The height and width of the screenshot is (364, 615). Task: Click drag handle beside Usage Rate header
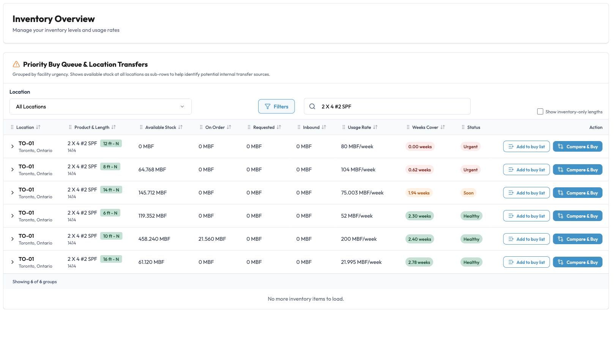pyautogui.click(x=344, y=127)
